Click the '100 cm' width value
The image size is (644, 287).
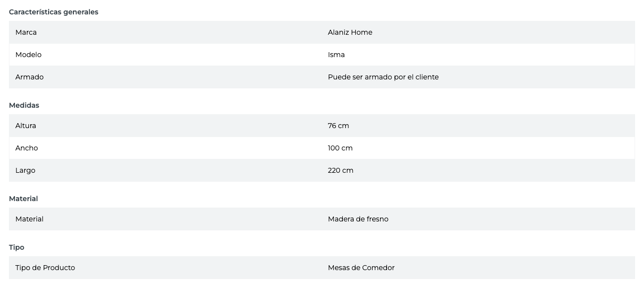coord(340,148)
